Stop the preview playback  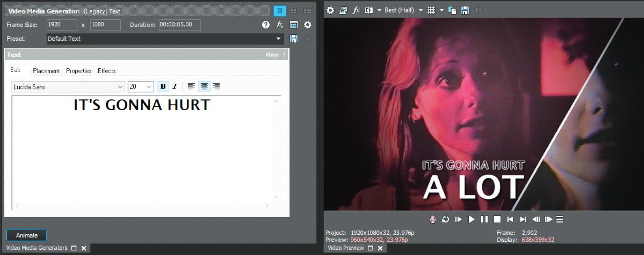click(x=497, y=219)
